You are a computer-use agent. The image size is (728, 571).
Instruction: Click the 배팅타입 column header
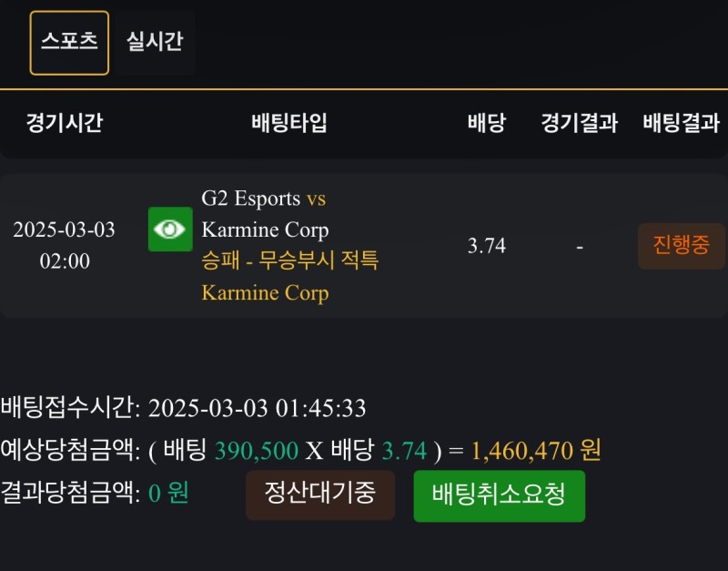[289, 123]
